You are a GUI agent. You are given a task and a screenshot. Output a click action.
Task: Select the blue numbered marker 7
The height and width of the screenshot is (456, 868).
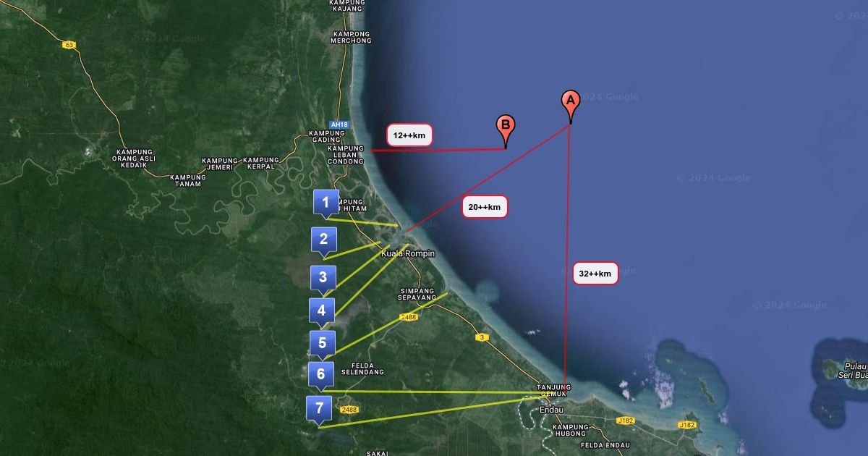[x=319, y=409]
